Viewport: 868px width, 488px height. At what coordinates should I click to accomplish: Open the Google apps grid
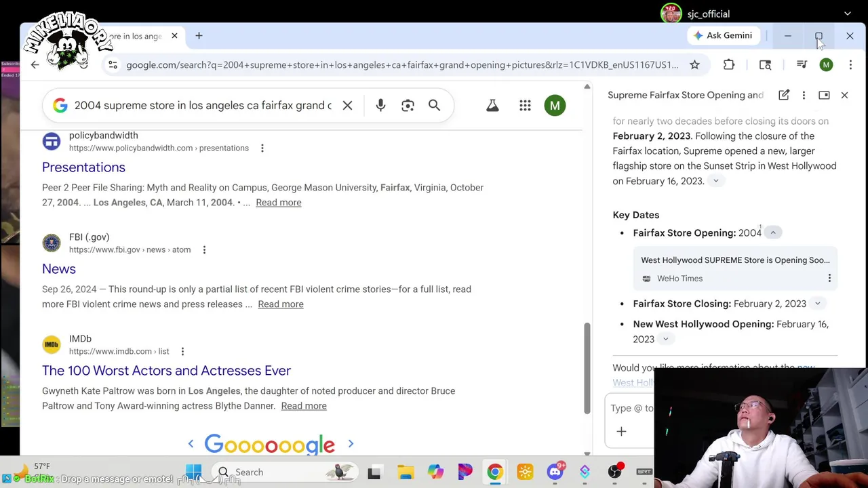tap(525, 106)
